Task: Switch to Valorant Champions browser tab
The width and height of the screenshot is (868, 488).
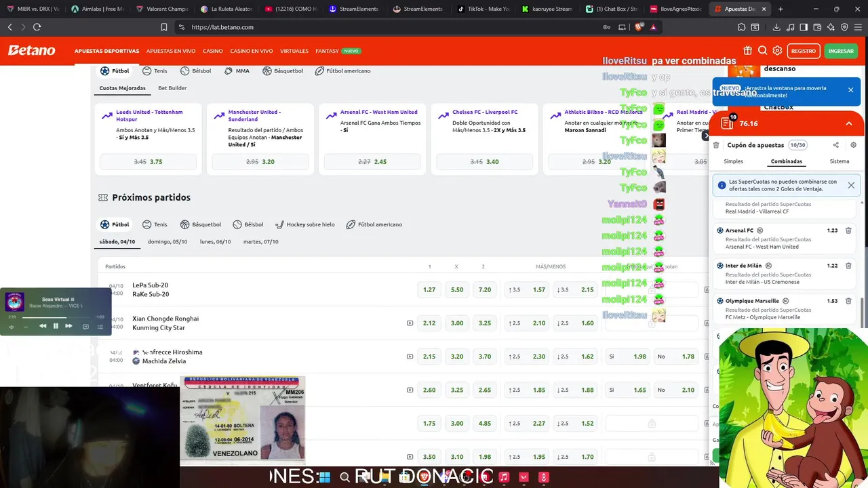Action: (x=161, y=9)
